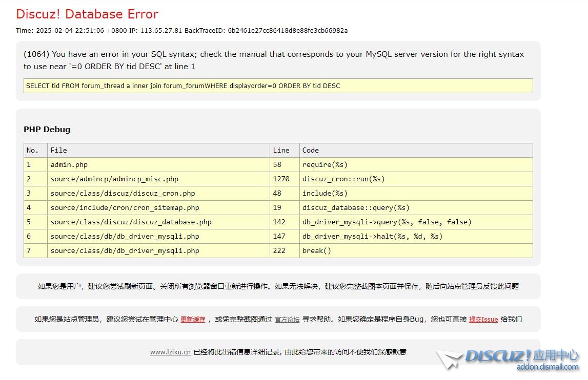Select the BackTraceID value text
This screenshot has width=588, height=380.
pyautogui.click(x=288, y=30)
